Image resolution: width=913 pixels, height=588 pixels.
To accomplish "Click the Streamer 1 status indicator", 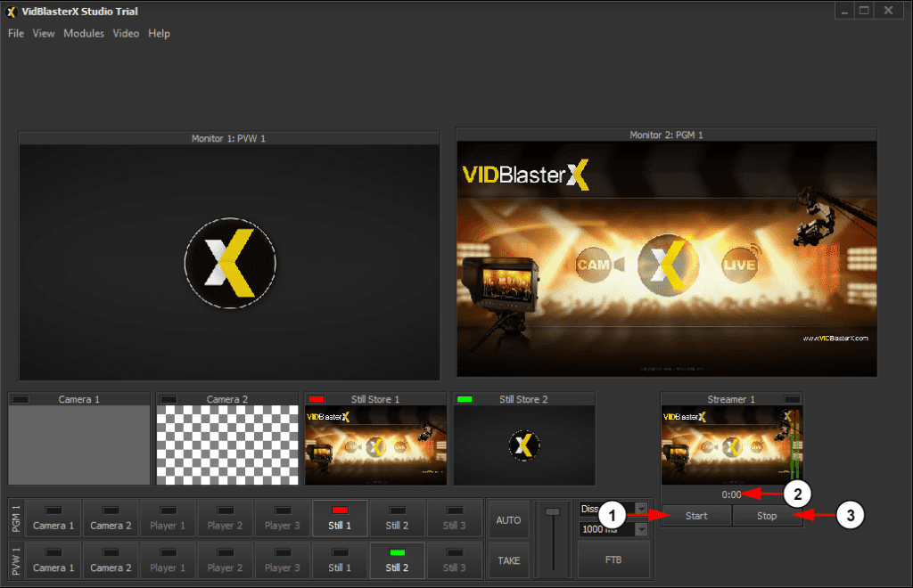I will click(792, 399).
